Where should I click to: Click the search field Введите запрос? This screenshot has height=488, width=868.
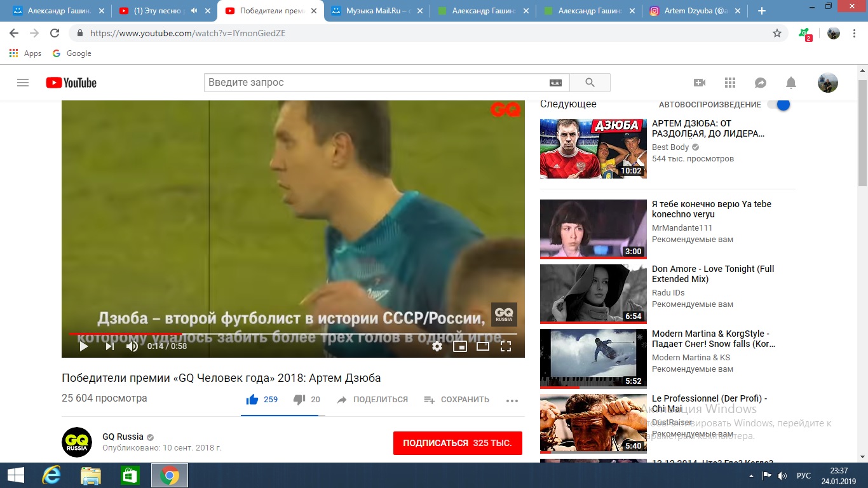click(x=376, y=83)
